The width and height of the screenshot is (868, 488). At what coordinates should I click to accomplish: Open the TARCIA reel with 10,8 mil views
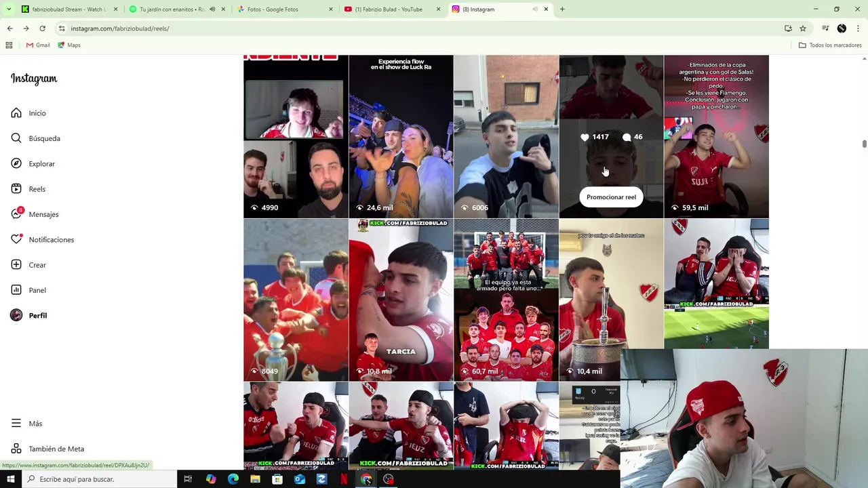click(401, 300)
